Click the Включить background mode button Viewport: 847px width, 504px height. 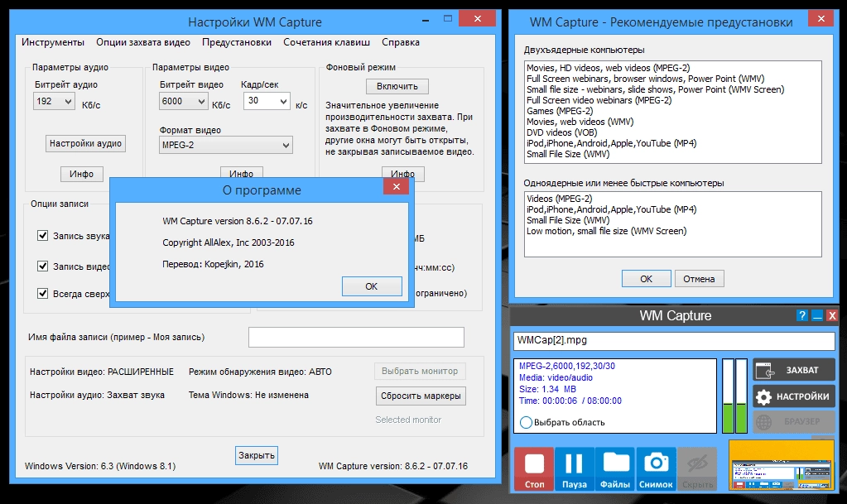point(397,86)
